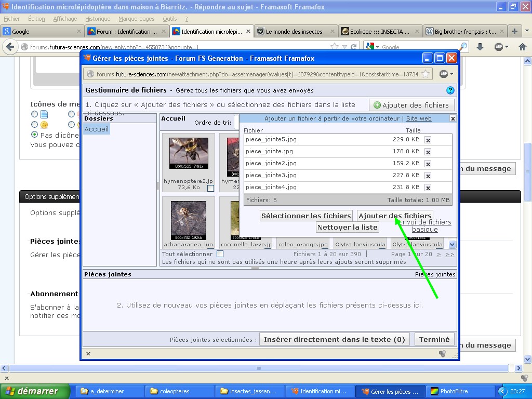The height and width of the screenshot is (399, 532).
Task: Open the Affichage menu
Action: pyautogui.click(x=65, y=19)
